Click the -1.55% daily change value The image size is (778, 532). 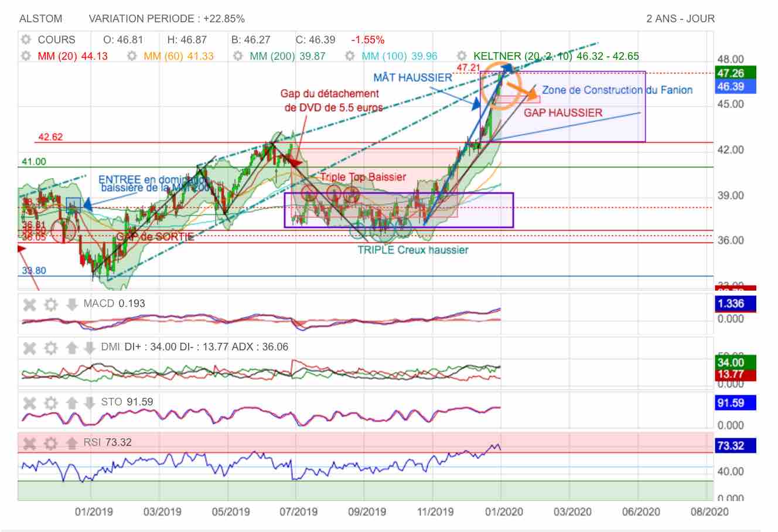368,40
